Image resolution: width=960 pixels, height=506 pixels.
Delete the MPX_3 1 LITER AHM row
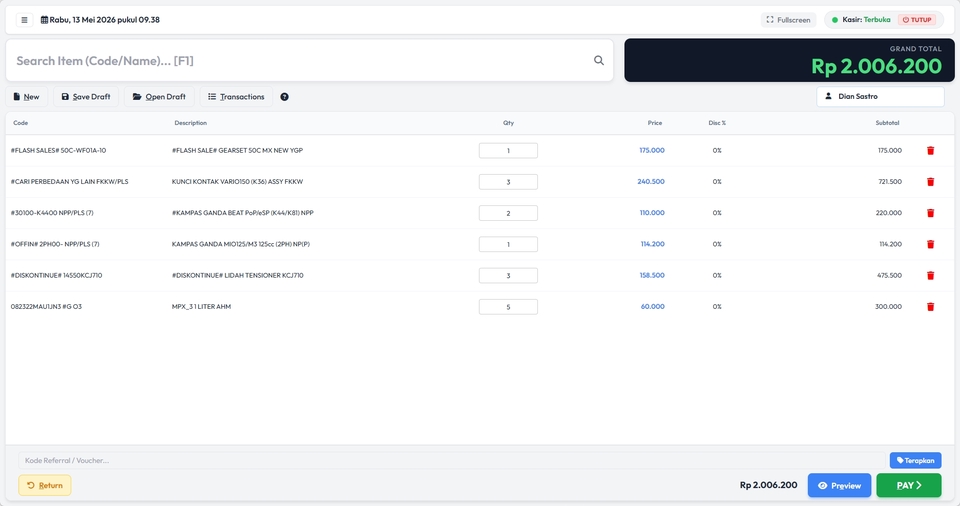[930, 307]
